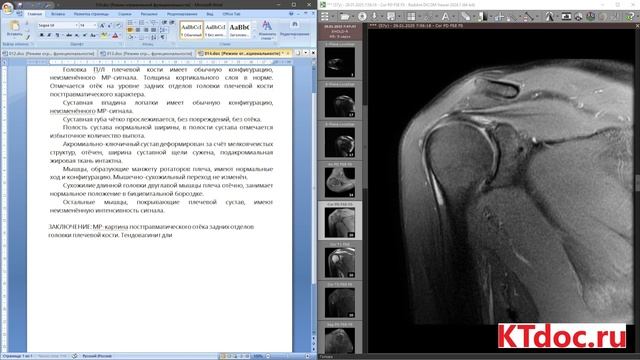The image size is (640, 360).
Task: Open the 'Рассылки' ribbon tab
Action: pos(149,14)
